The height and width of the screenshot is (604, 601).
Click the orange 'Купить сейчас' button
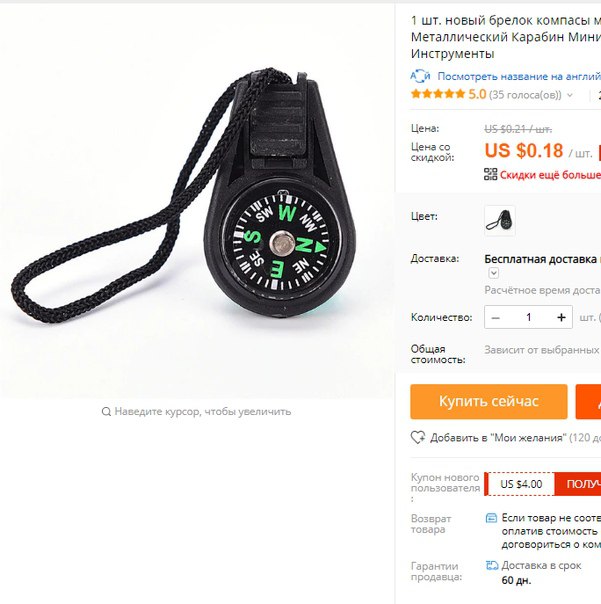coord(489,401)
